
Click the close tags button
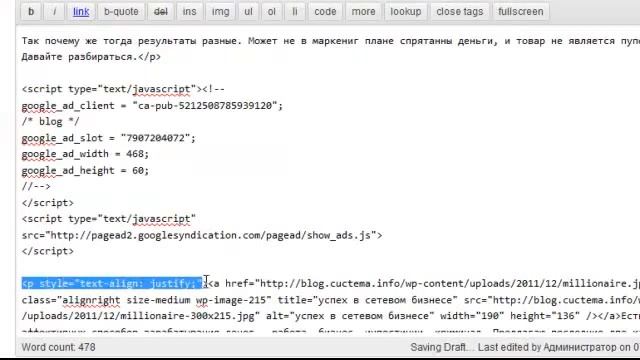tap(460, 11)
